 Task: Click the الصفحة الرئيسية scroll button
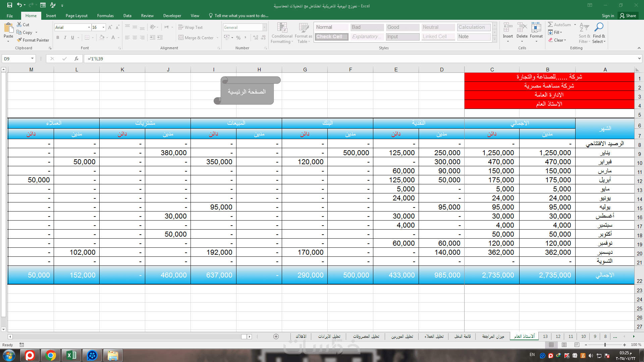pos(247,91)
